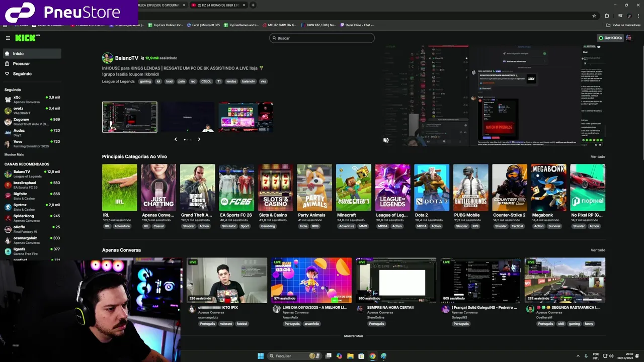Click Ver tudo for Apenas Conversa

coord(598,250)
